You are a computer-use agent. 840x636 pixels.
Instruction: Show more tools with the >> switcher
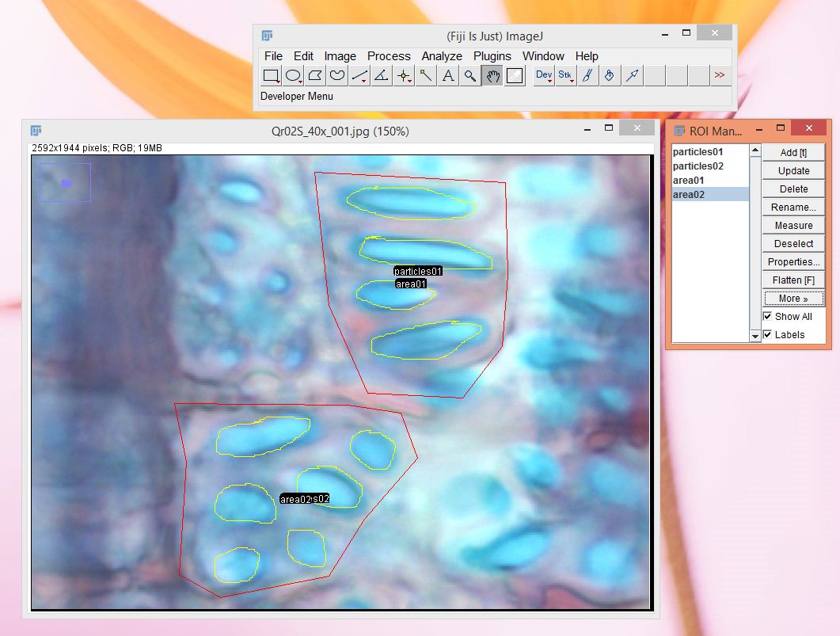tap(719, 76)
